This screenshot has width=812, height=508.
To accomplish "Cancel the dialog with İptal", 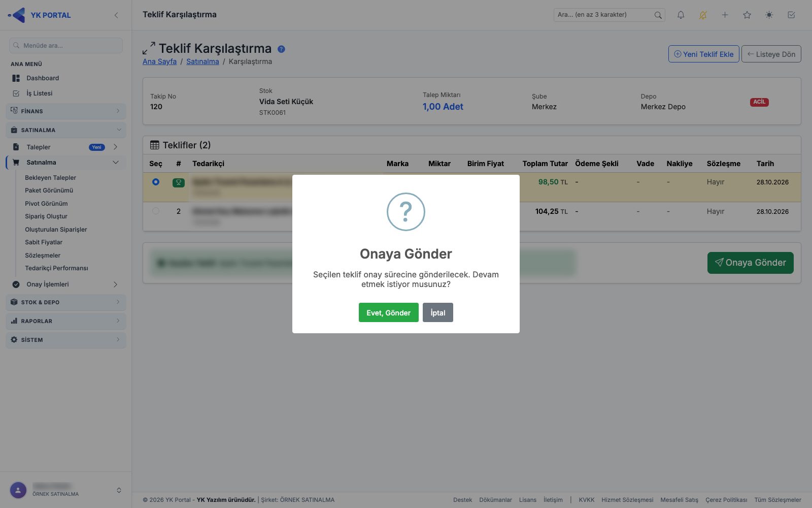I will [438, 312].
